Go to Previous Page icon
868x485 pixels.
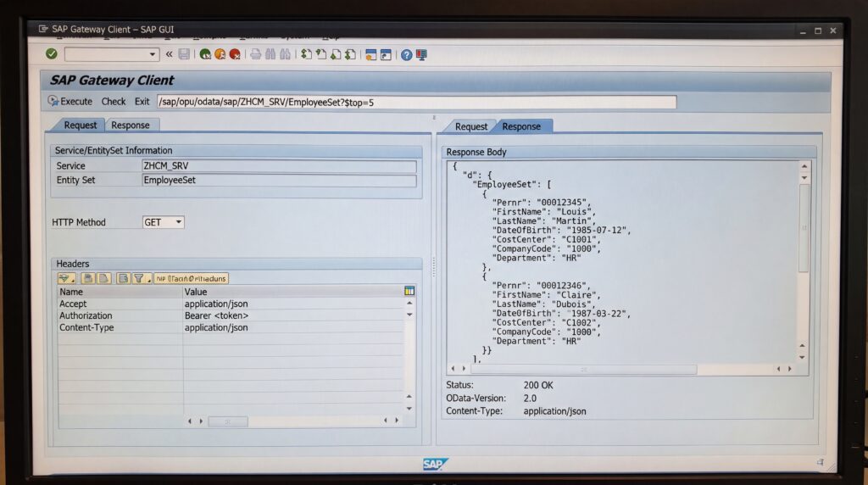[321, 54]
